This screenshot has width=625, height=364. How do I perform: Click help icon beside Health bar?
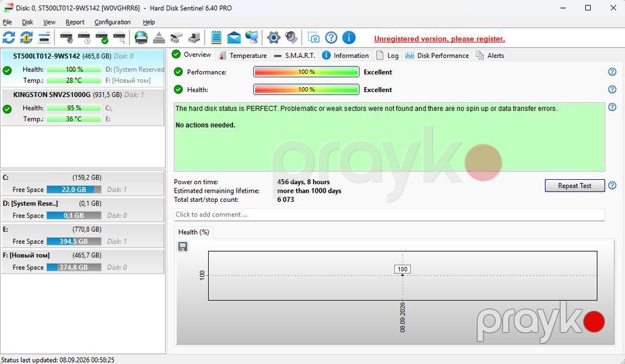click(612, 89)
